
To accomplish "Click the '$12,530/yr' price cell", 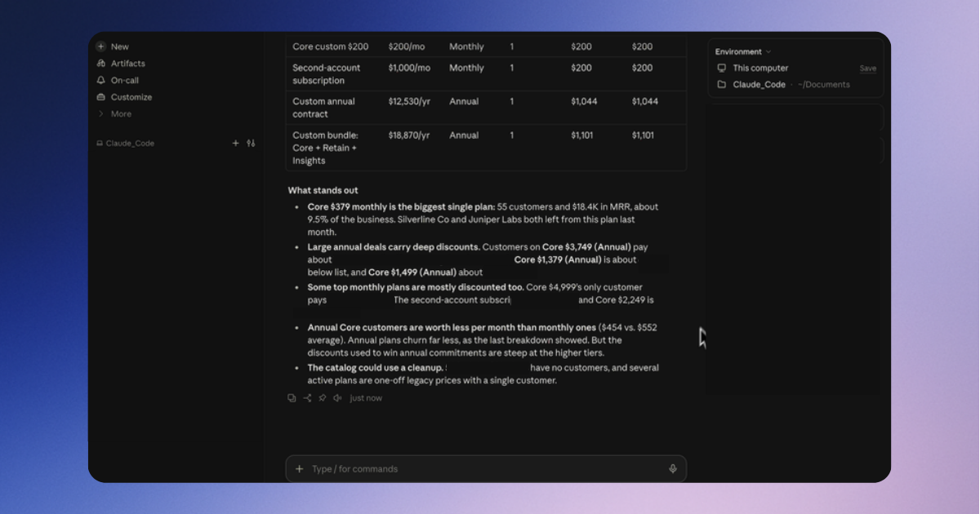I will pos(409,101).
